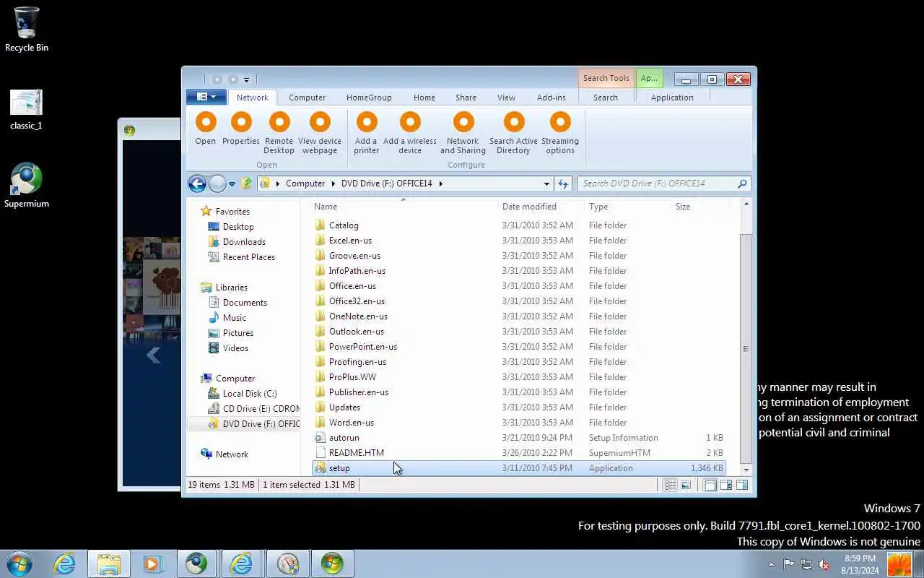This screenshot has width=924, height=578.
Task: Open the Search tools tab
Action: click(606, 98)
